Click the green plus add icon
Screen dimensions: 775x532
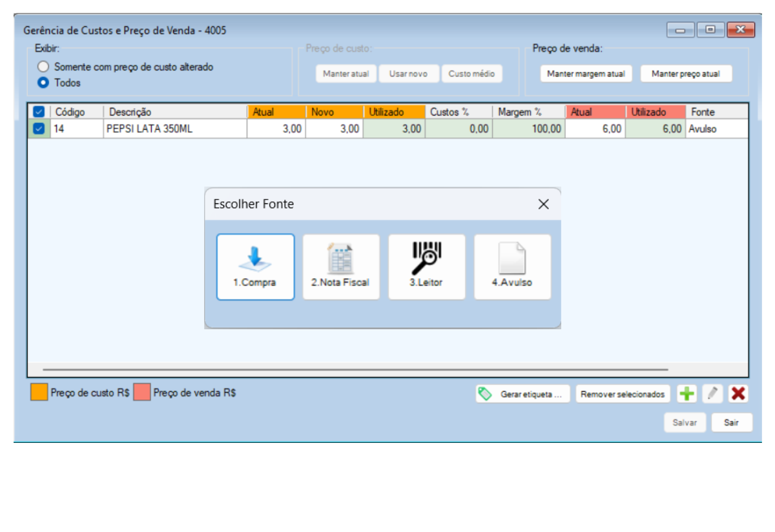[x=687, y=394]
